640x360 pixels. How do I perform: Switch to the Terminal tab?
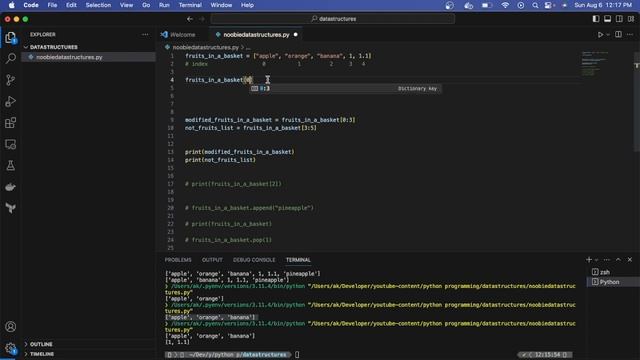298,260
